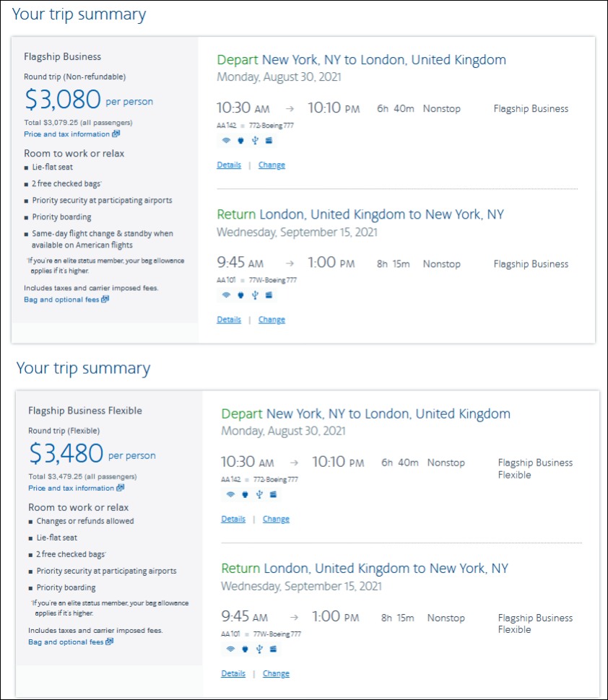Image resolution: width=608 pixels, height=700 pixels.
Task: Click external-link icon beside Flexible fare Bag and optional fees
Action: pos(110,642)
